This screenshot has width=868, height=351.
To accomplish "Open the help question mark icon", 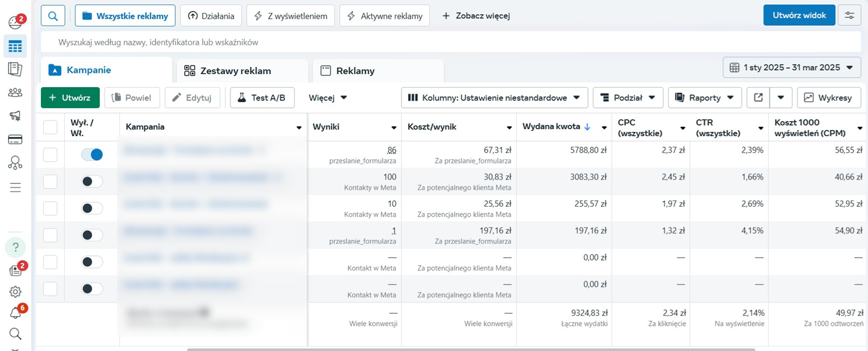I will [x=16, y=248].
